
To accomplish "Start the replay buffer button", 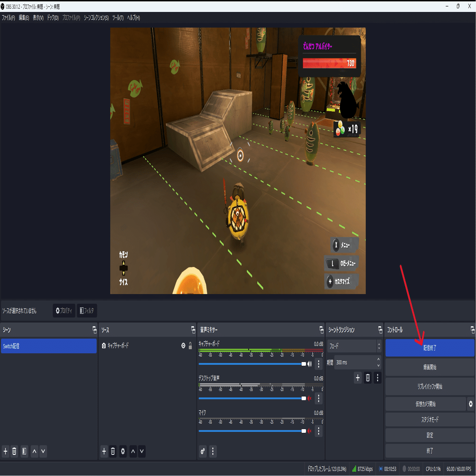I will [430, 386].
